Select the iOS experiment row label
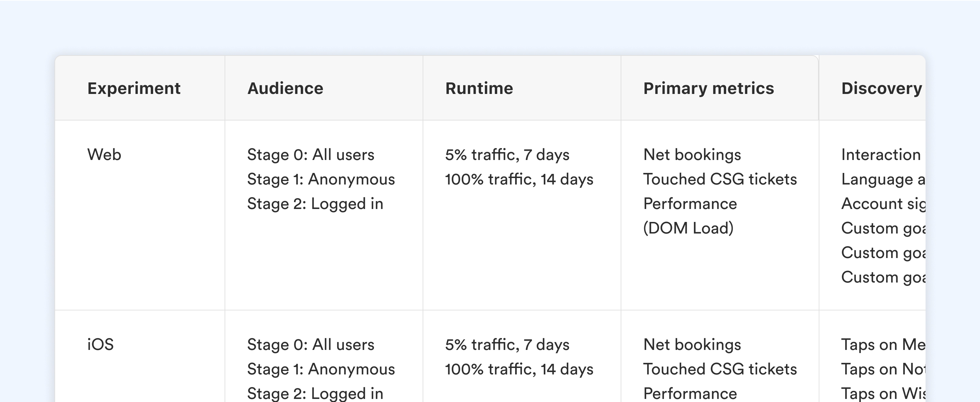The image size is (980, 402). tap(100, 344)
